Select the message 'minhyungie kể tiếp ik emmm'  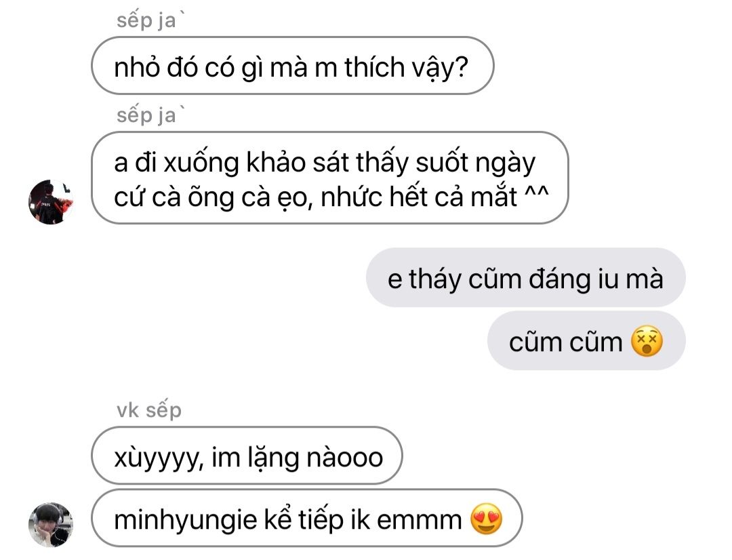(x=307, y=518)
